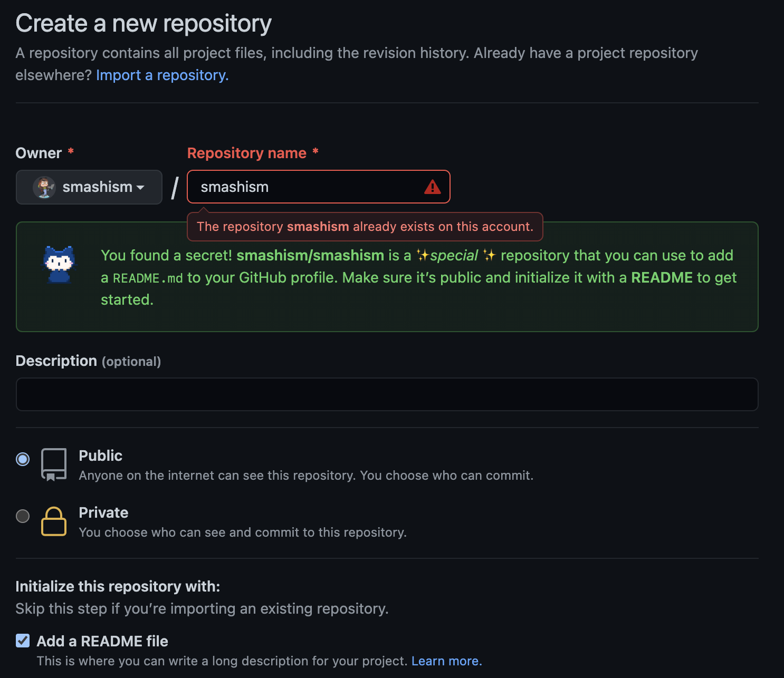Click the Learn more link
The width and height of the screenshot is (784, 678).
446,661
